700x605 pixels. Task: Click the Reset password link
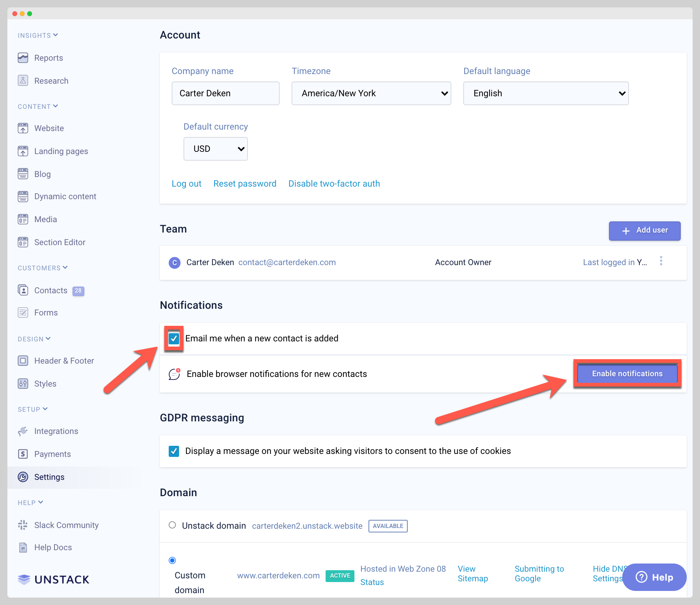[x=245, y=184]
